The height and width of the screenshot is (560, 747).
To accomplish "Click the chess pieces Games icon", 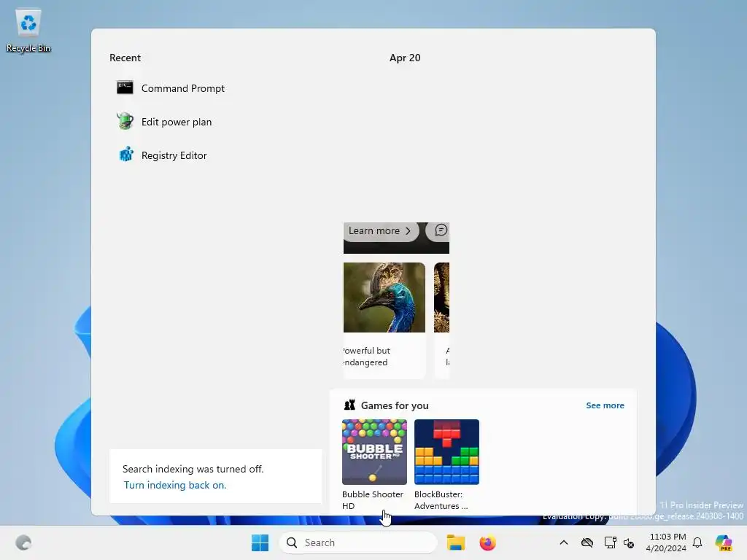I will [349, 405].
